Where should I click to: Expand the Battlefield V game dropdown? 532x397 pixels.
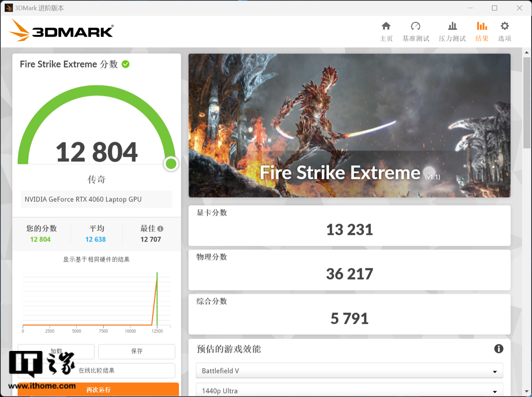click(x=349, y=371)
